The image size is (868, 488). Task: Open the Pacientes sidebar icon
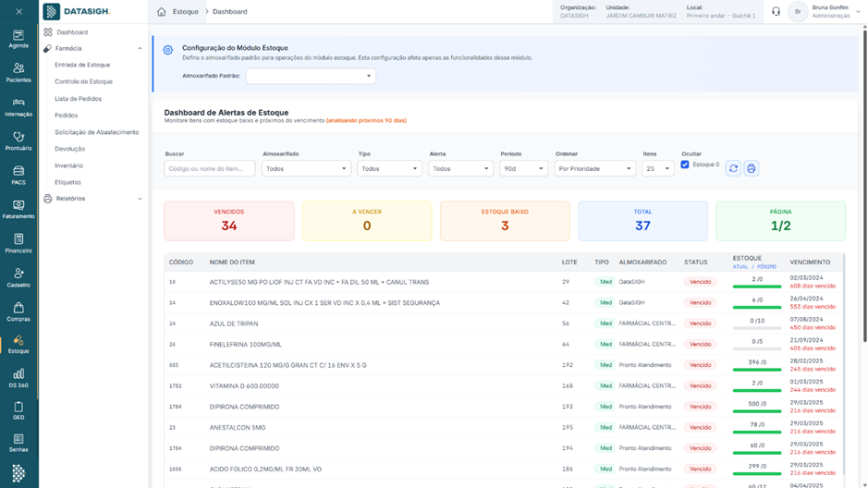point(18,72)
